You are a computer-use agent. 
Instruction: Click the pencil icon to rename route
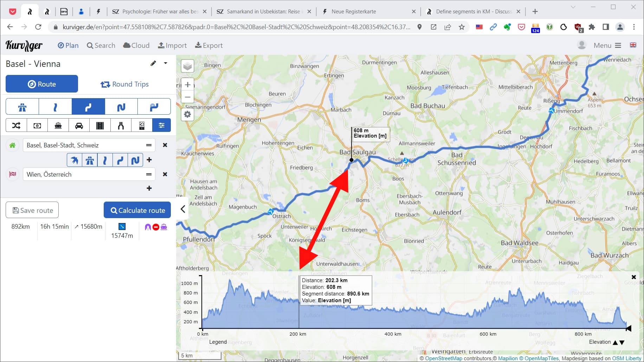153,63
